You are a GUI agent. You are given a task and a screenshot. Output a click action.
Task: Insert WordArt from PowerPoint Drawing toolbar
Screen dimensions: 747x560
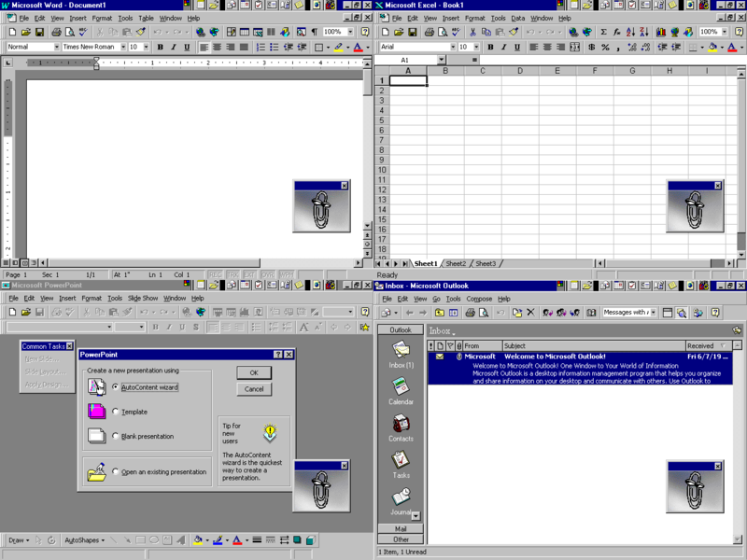[180, 541]
